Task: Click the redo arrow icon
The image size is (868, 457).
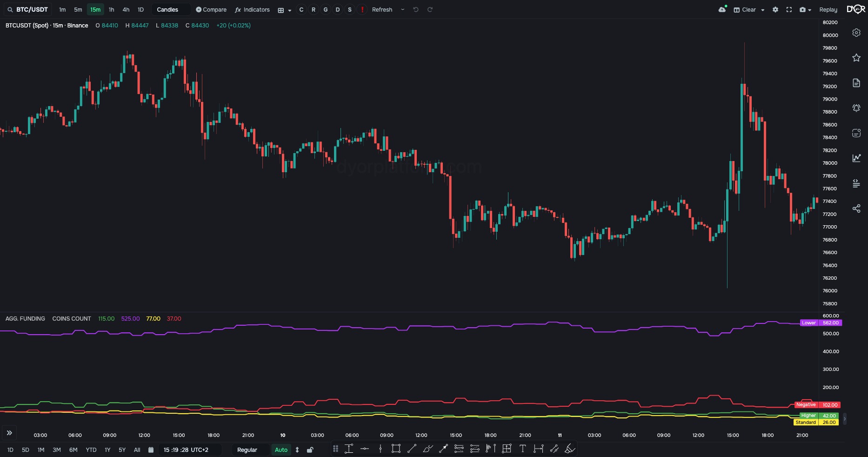Action: click(x=430, y=9)
